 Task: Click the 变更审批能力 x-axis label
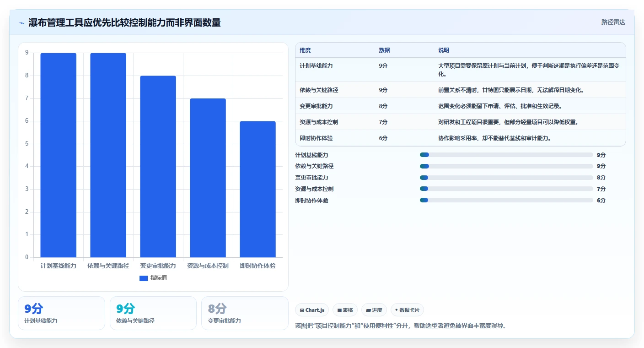(158, 266)
